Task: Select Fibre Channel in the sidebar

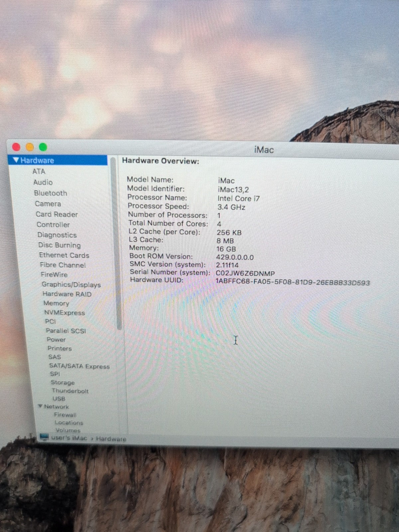Action: coord(63,265)
